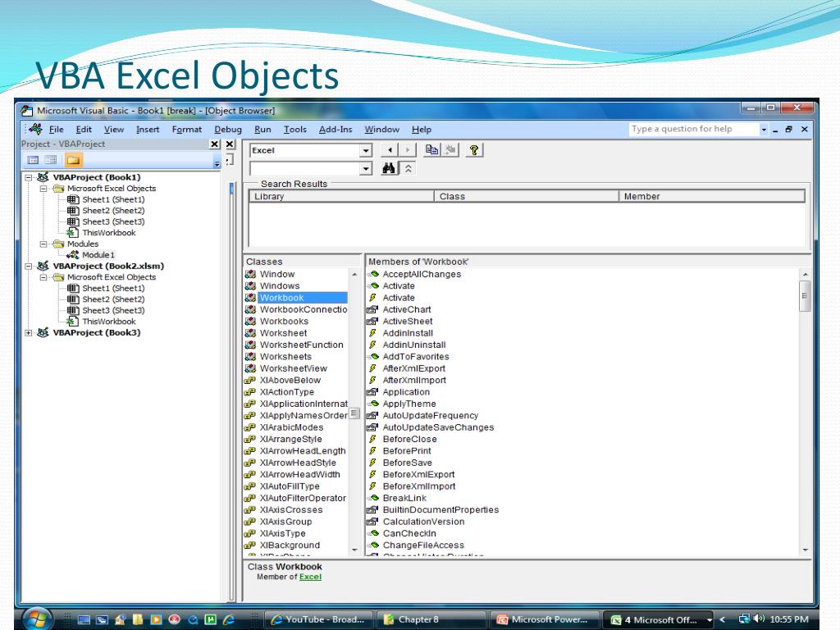The height and width of the screenshot is (630, 840).
Task: Open YouTube browser taskbar button
Action: click(x=317, y=619)
